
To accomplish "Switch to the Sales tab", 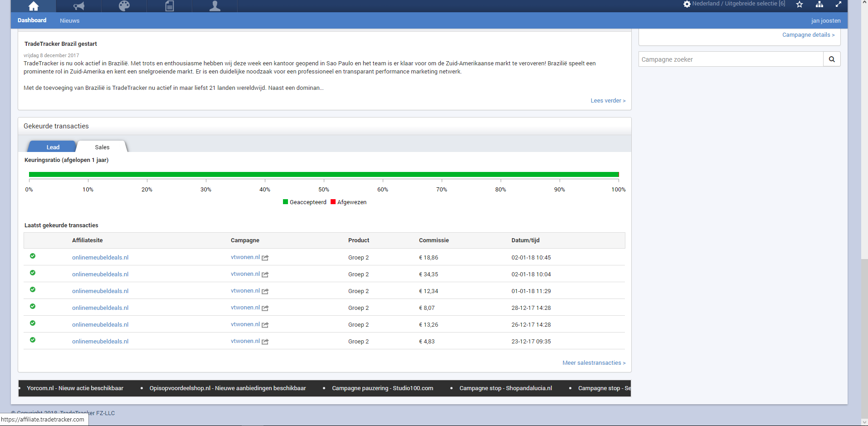I will point(102,147).
